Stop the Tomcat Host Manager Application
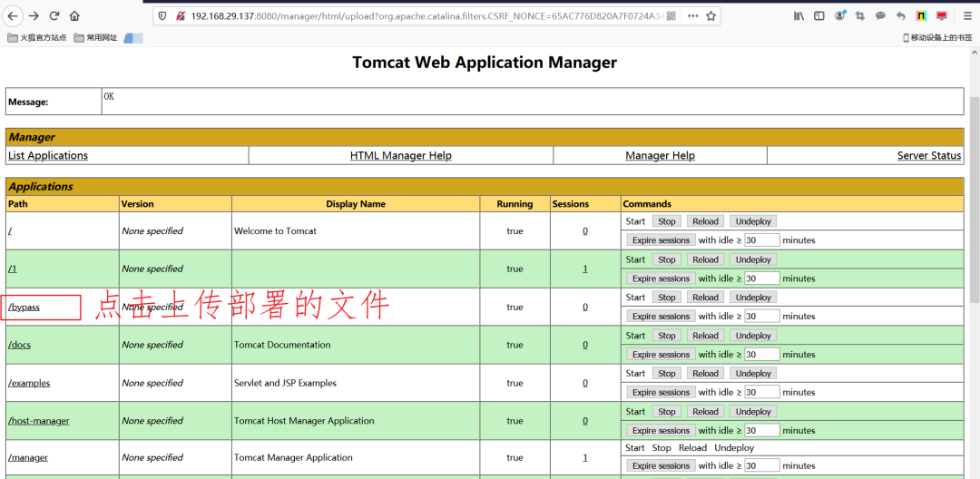Screen dimensions: 980x479 point(667,412)
